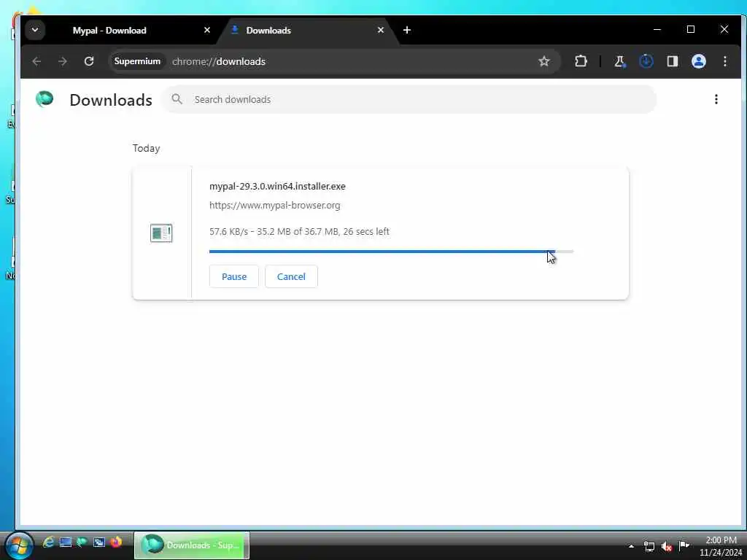
Task: Open the Action Center flag icon
Action: pos(684,545)
